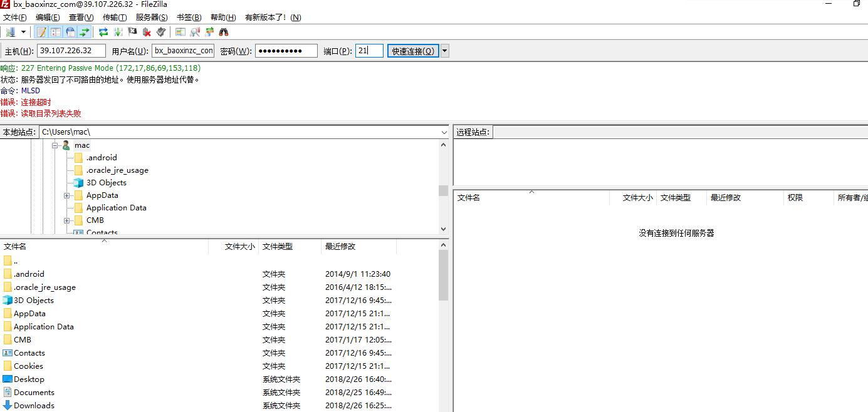The image size is (868, 412).
Task: Click the blue refresh arrows icon
Action: point(103,32)
